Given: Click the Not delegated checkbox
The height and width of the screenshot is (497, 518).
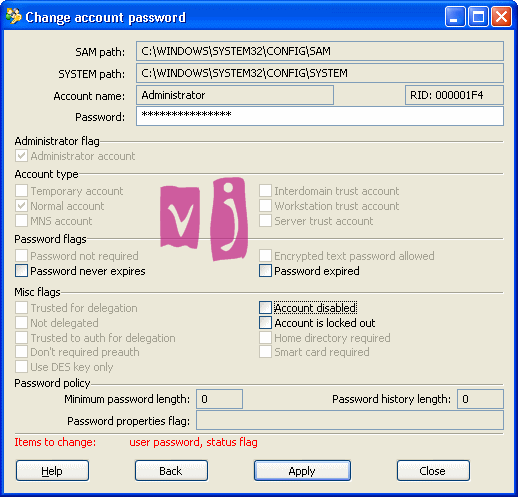Looking at the screenshot, I should (x=21, y=323).
